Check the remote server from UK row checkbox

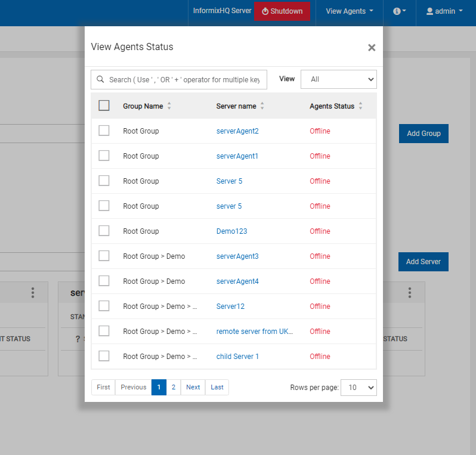tap(104, 331)
